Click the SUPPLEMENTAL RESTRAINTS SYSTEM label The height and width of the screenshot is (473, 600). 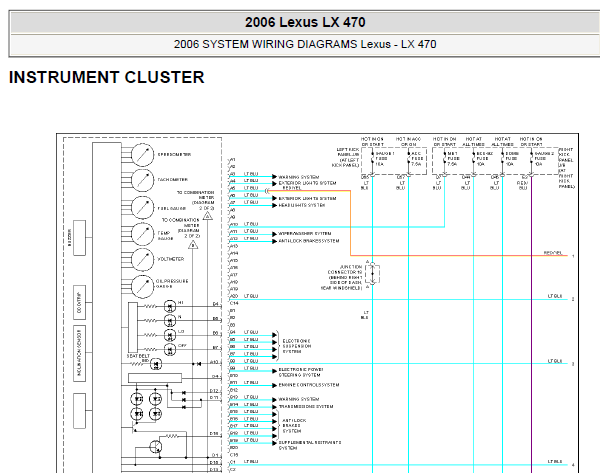310,445
